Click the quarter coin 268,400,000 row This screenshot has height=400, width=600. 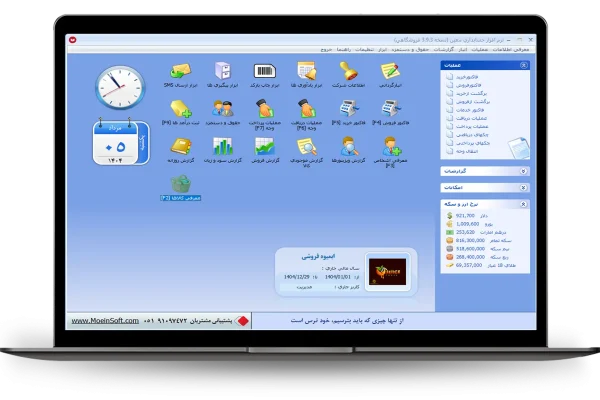tap(477, 257)
